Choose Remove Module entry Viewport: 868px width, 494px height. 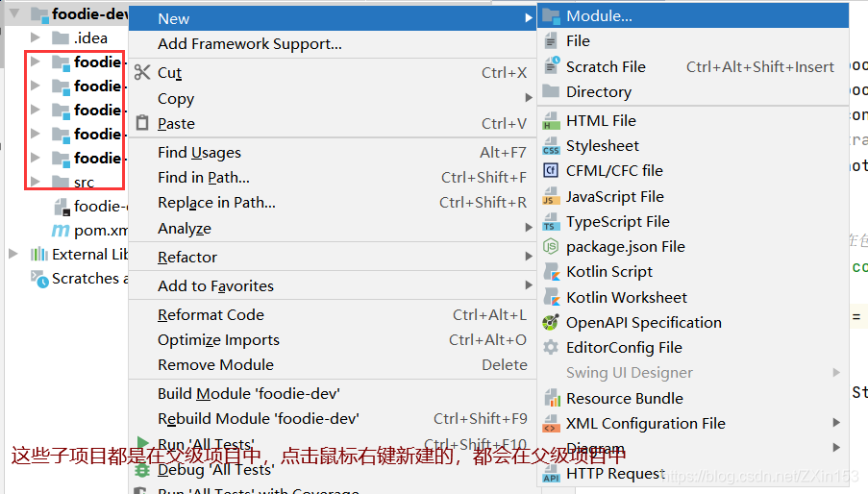click(x=333, y=364)
